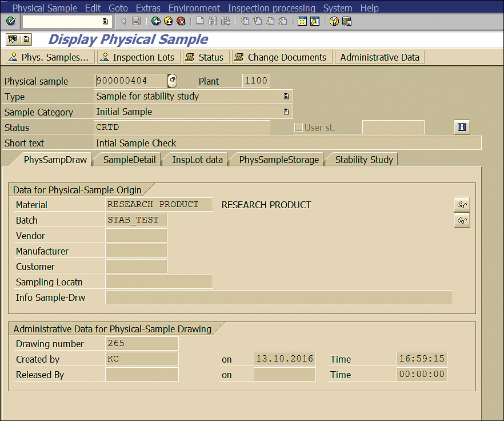Click the empty Vendor field
Screen dimensions: 504x421
click(136, 235)
